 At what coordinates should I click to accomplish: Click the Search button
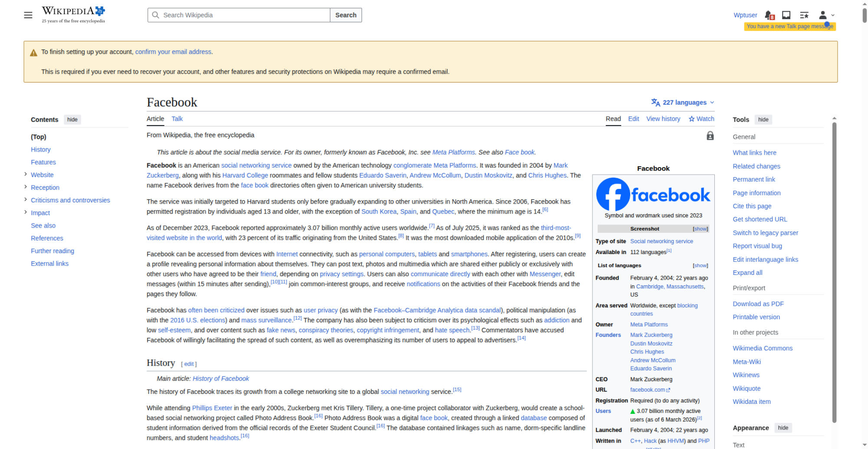[346, 15]
